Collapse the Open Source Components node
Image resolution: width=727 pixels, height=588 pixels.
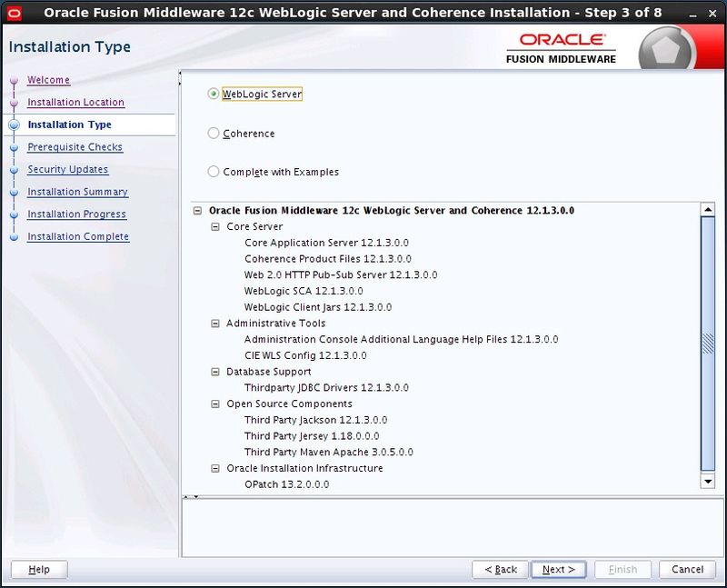tap(215, 404)
